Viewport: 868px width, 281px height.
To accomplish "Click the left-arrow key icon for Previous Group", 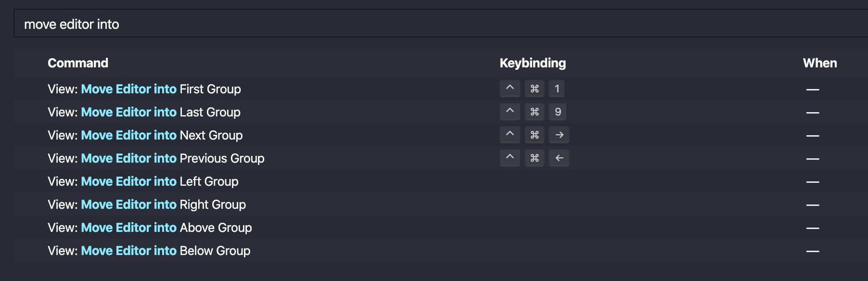I will pyautogui.click(x=559, y=158).
